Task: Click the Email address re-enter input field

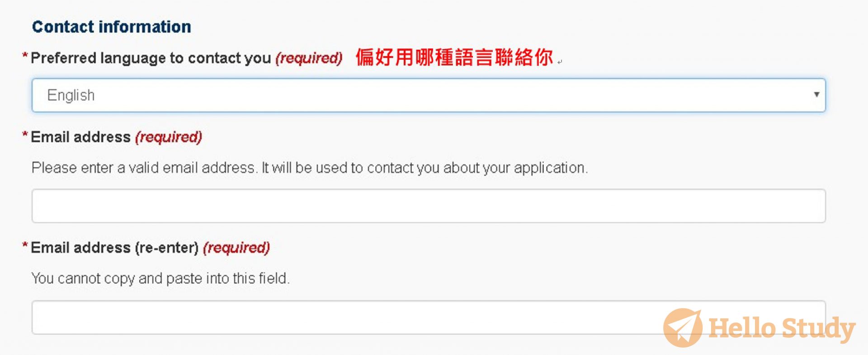Action: click(x=429, y=317)
